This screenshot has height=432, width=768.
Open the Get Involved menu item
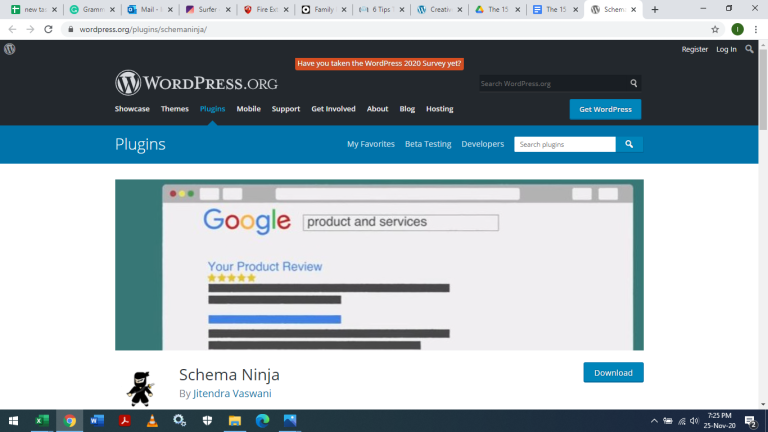pyautogui.click(x=333, y=109)
